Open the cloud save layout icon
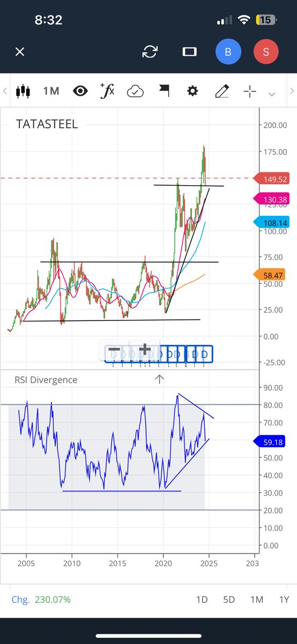This screenshot has height=644, width=297. (x=136, y=92)
